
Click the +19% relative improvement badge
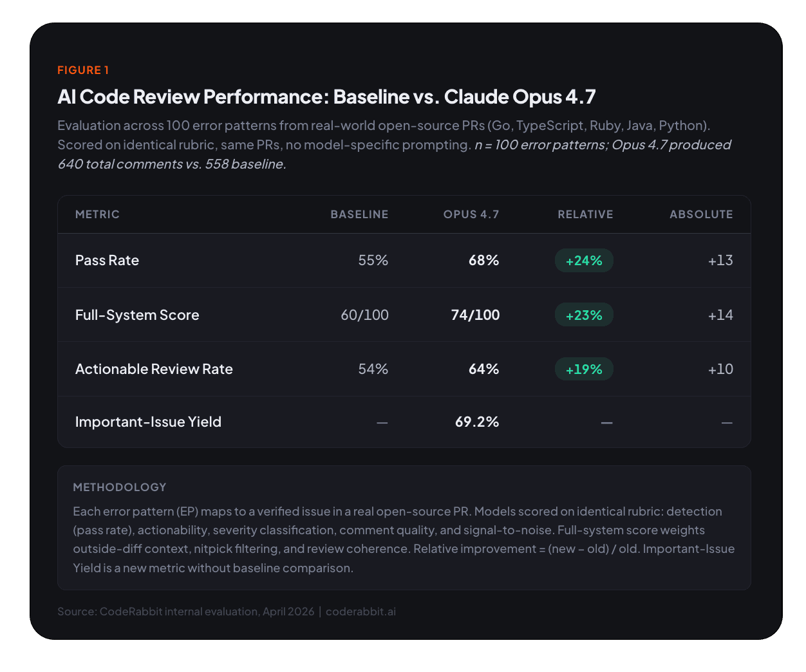point(584,369)
